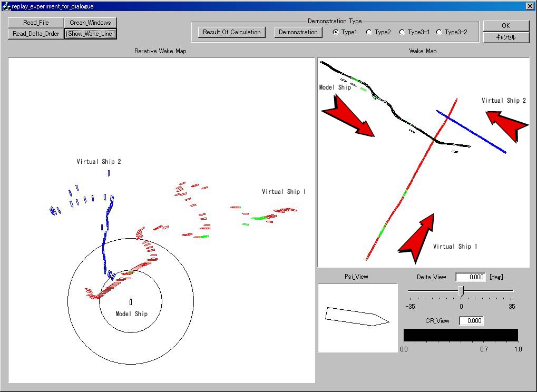
Task: Click the -35 label on Delta_View scale
Action: tap(411, 307)
